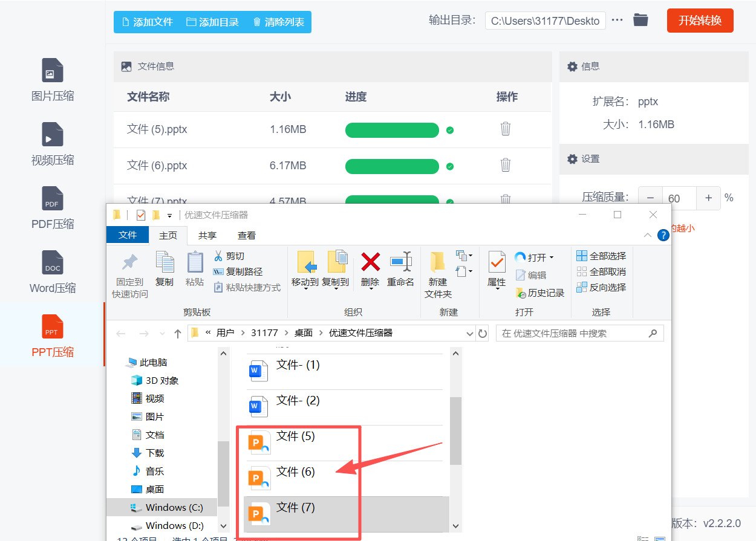Image resolution: width=756 pixels, height=541 pixels.
Task: Delete 文件 (5).pptx using its trash icon
Action: (x=505, y=129)
